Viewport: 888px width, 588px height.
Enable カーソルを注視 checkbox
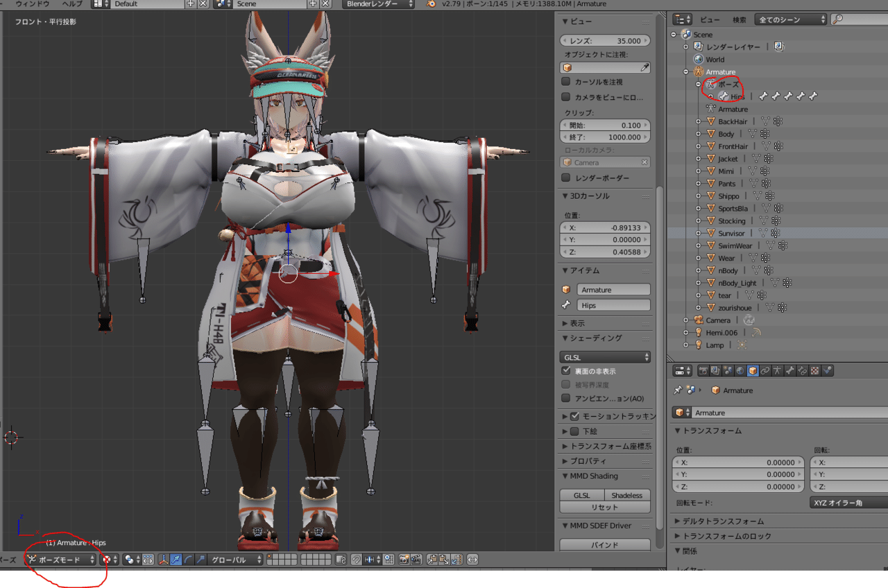[566, 82]
